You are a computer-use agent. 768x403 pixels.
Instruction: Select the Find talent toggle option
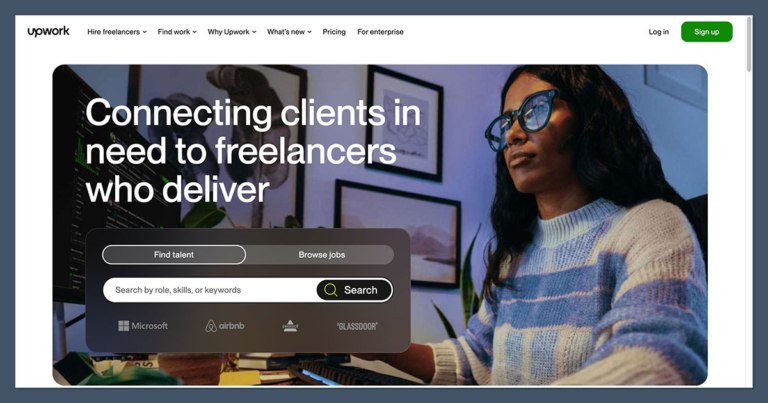click(x=174, y=255)
